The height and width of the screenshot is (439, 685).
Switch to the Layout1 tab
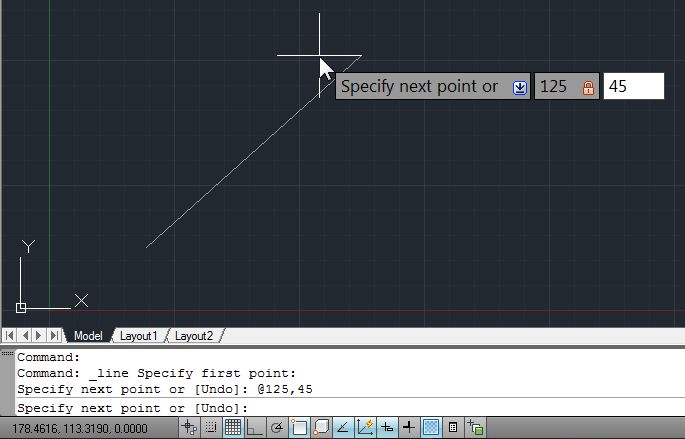[138, 336]
